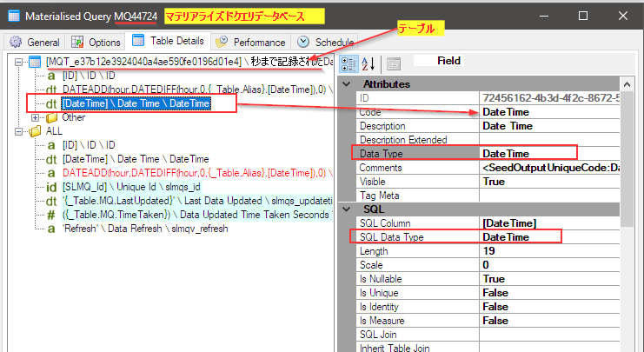Select the Table Details tab
This screenshot has height=352, width=644.
click(x=168, y=41)
